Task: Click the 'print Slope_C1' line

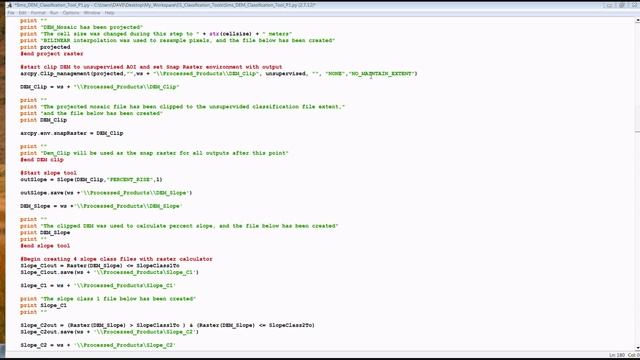Action: pyautogui.click(x=44, y=306)
